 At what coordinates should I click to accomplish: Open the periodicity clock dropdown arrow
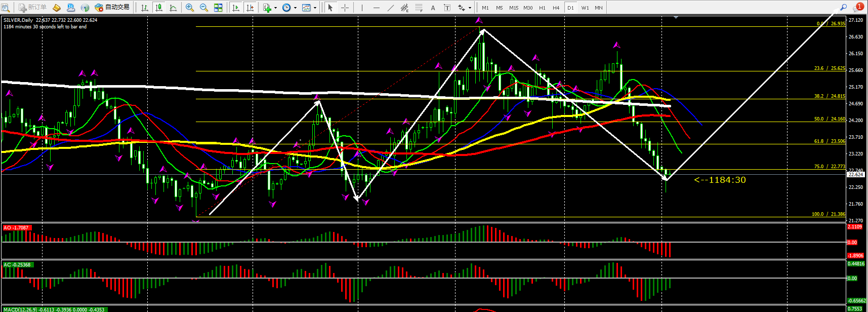[x=295, y=8]
